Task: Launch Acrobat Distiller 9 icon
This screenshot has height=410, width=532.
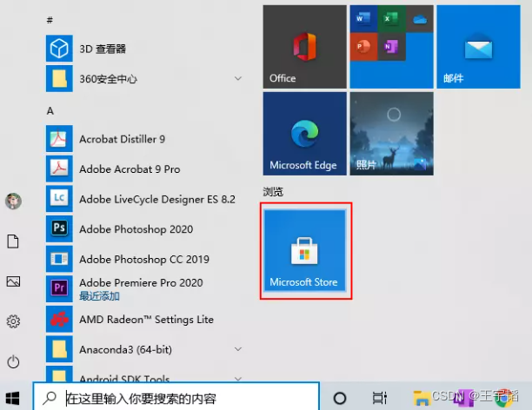Action: (59, 138)
